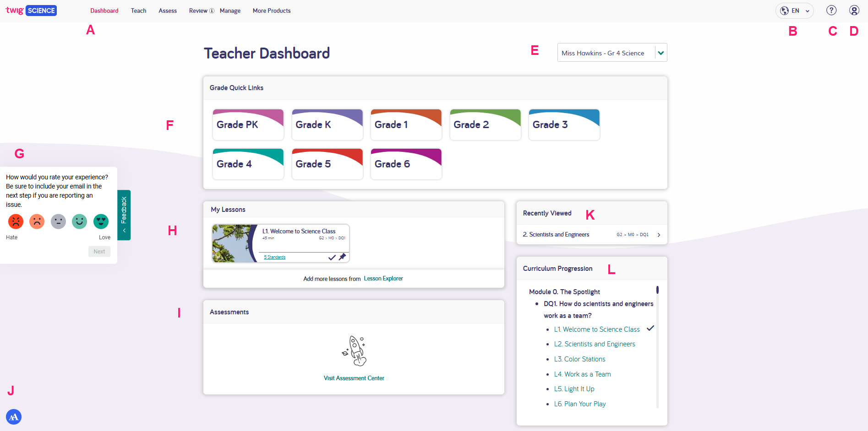Screen dimensions: 868x431
Task: Open L3. Color Stations lesson
Action: click(x=579, y=359)
